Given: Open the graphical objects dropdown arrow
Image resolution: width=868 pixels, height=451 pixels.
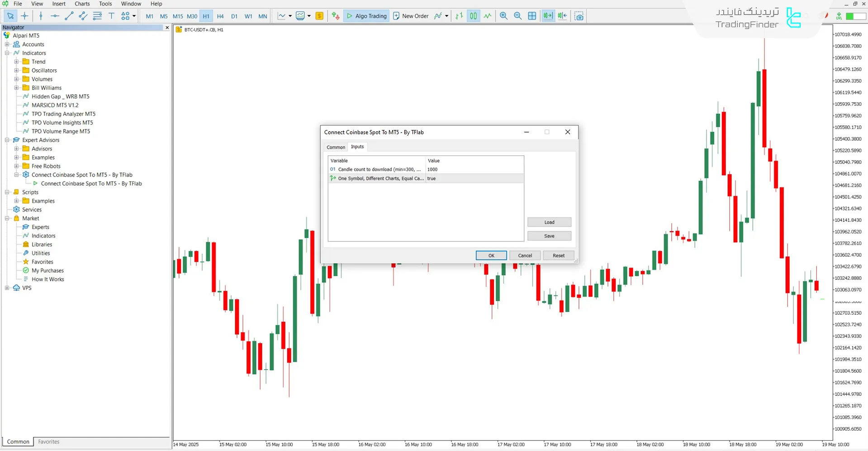Looking at the screenshot, I should pos(134,16).
